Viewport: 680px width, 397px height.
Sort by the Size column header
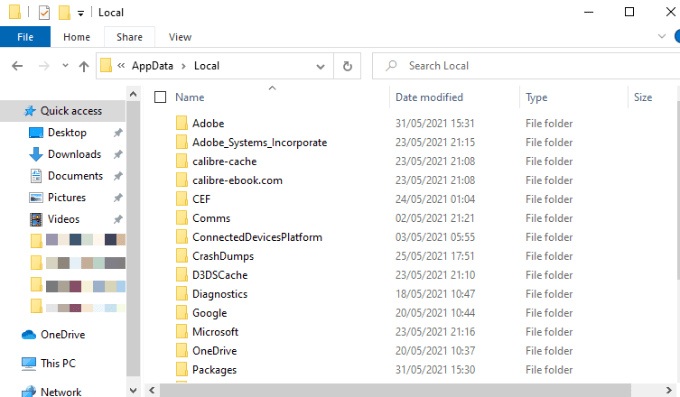point(643,97)
